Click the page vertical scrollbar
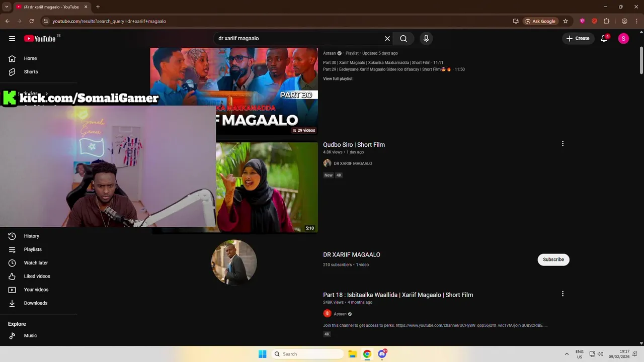This screenshot has width=644, height=362. tap(641, 60)
